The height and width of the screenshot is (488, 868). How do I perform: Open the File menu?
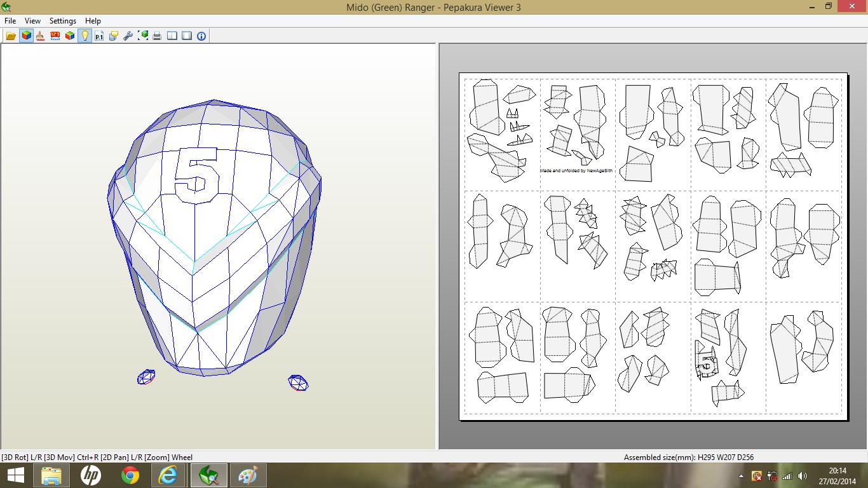click(10, 21)
